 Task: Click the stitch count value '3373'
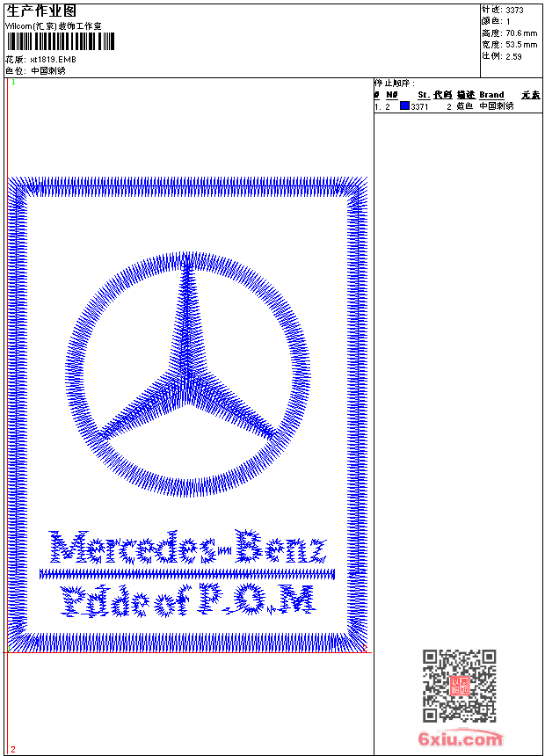514,11
